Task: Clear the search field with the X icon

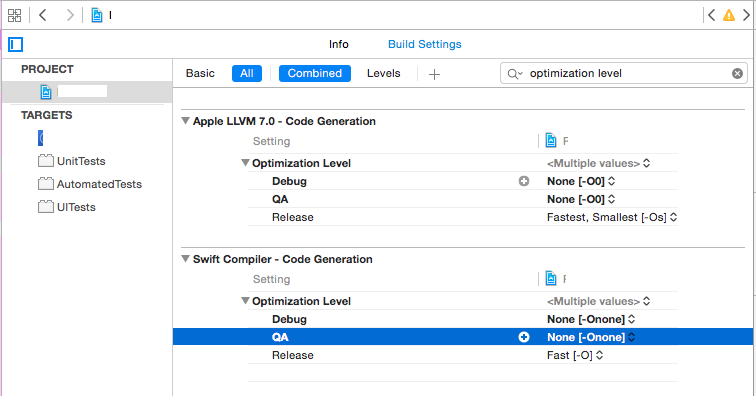Action: click(737, 73)
